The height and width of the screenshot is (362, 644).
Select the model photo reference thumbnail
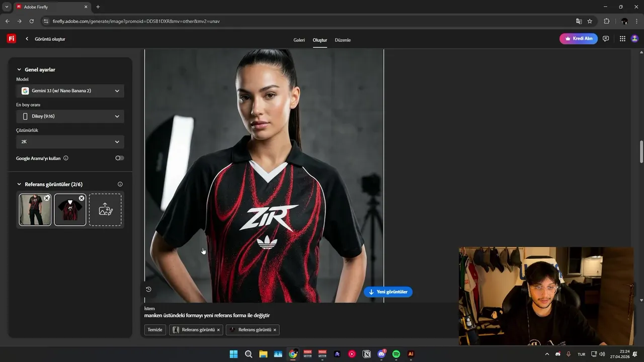pyautogui.click(x=35, y=210)
